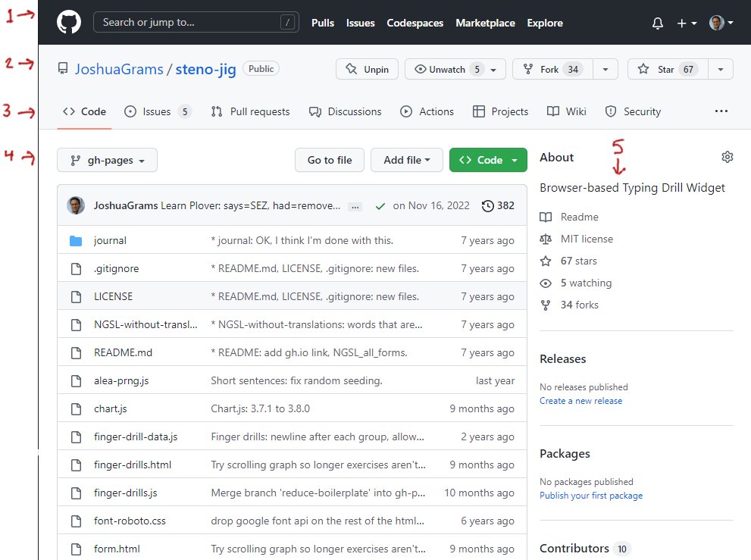The height and width of the screenshot is (560, 751).
Task: Open the chart.js file
Action: 111,408
